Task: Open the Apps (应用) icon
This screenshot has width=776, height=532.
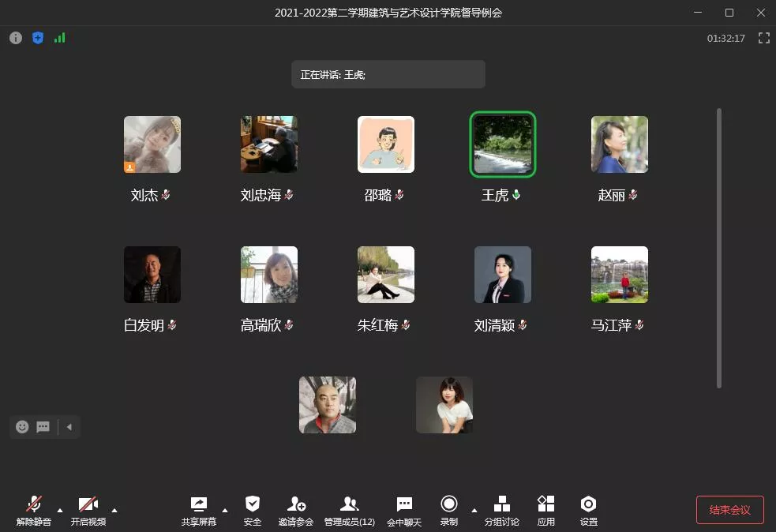Action: (x=545, y=510)
